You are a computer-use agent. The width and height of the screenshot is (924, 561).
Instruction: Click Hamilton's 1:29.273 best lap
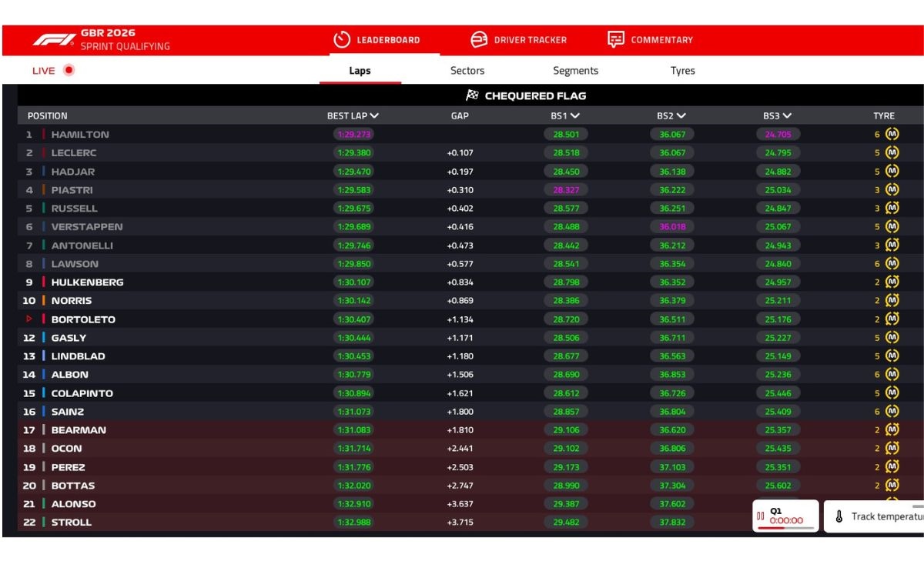pos(353,134)
